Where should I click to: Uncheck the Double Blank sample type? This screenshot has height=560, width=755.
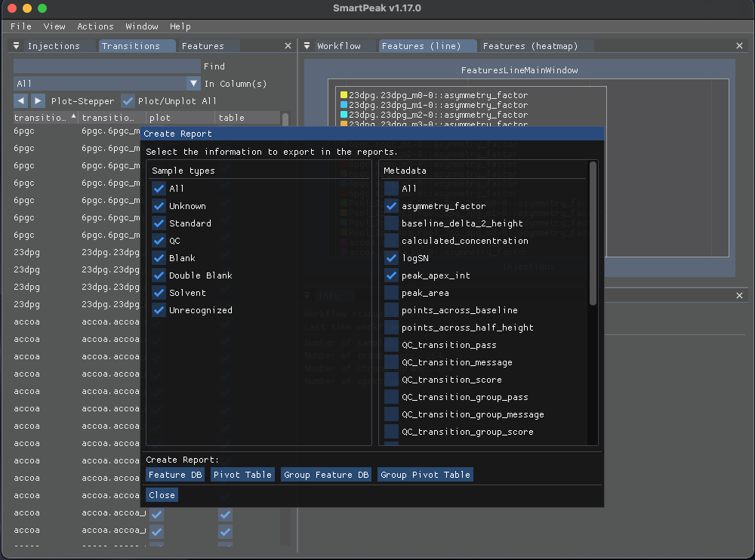tap(159, 275)
